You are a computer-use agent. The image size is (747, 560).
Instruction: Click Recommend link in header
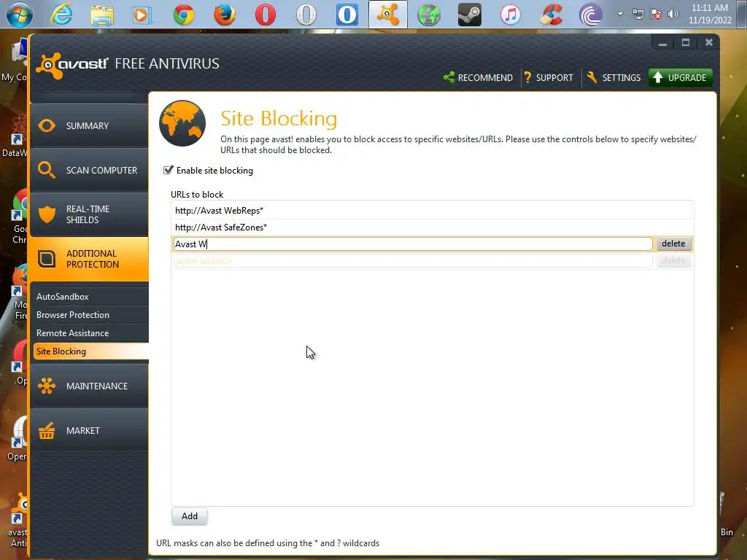tap(478, 77)
